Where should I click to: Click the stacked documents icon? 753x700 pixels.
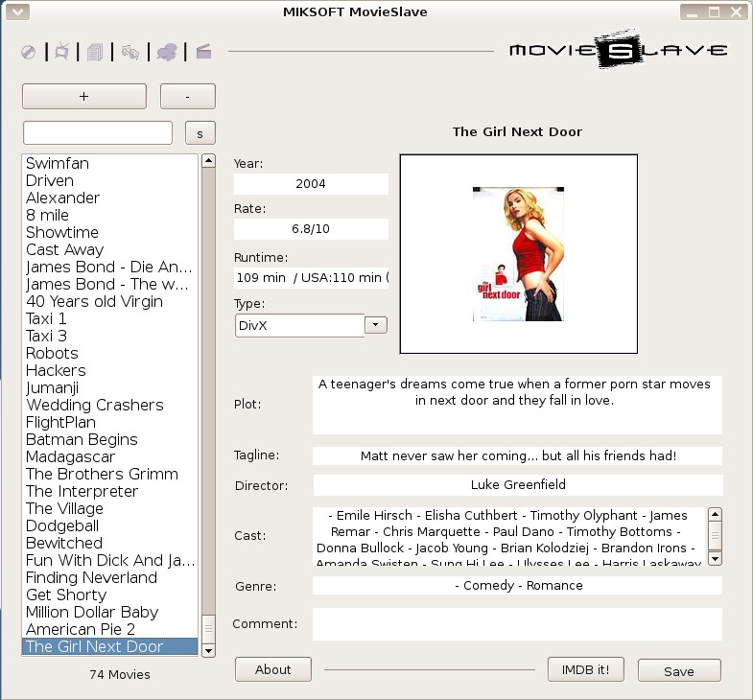(x=95, y=52)
